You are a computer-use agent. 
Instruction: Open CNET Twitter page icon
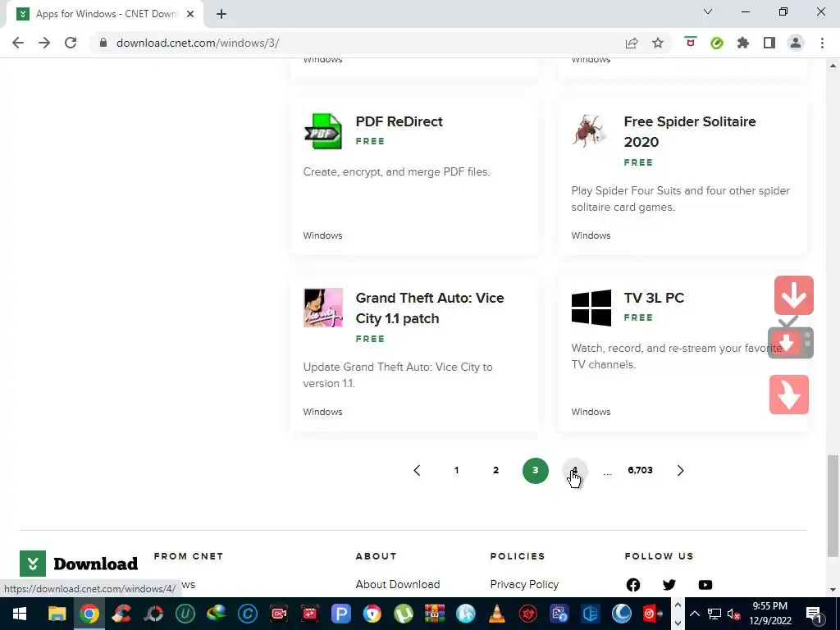click(669, 584)
